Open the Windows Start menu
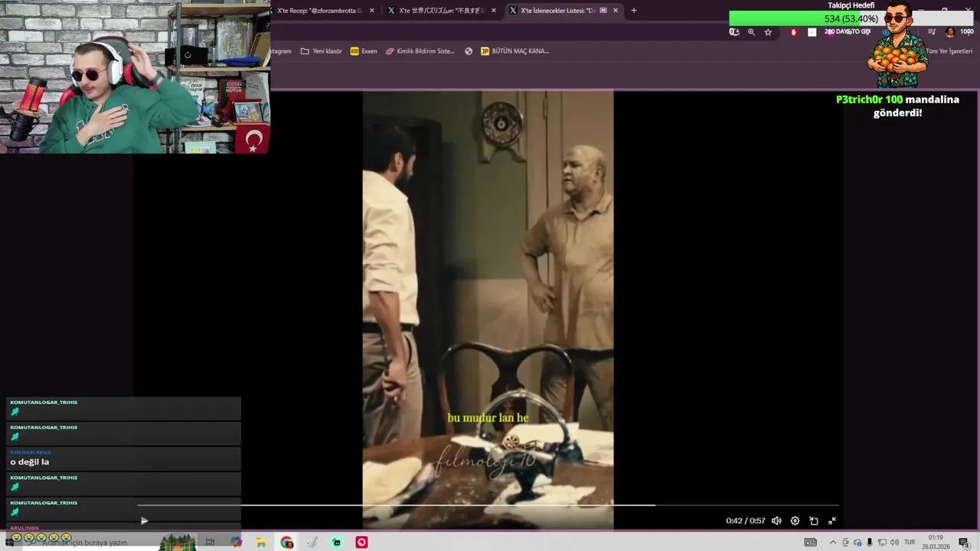This screenshot has height=551, width=980. [x=10, y=543]
